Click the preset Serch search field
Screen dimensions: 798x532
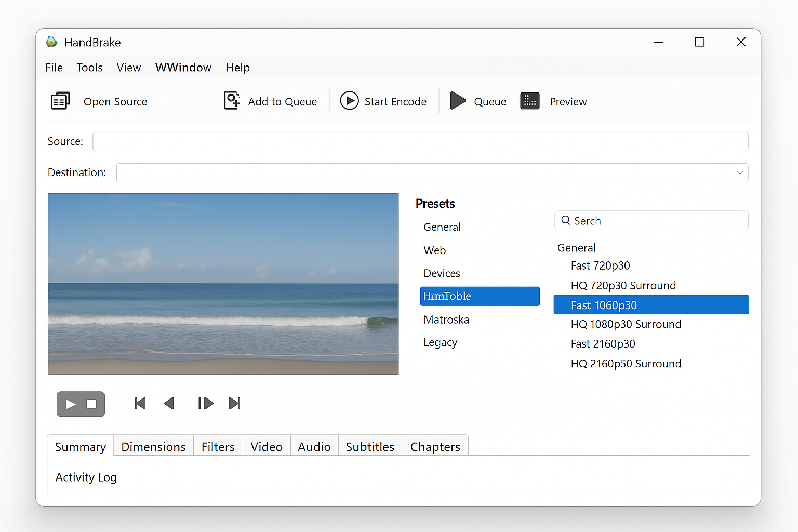point(651,220)
